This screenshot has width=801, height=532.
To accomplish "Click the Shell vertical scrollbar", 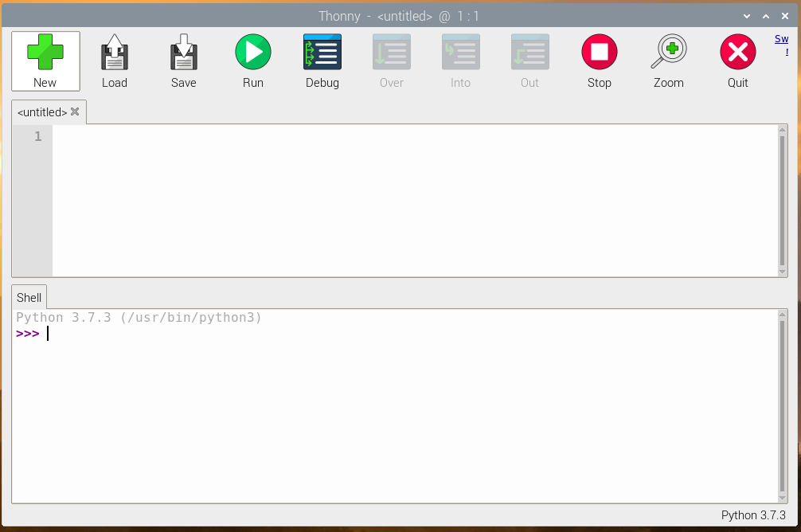I will point(782,406).
